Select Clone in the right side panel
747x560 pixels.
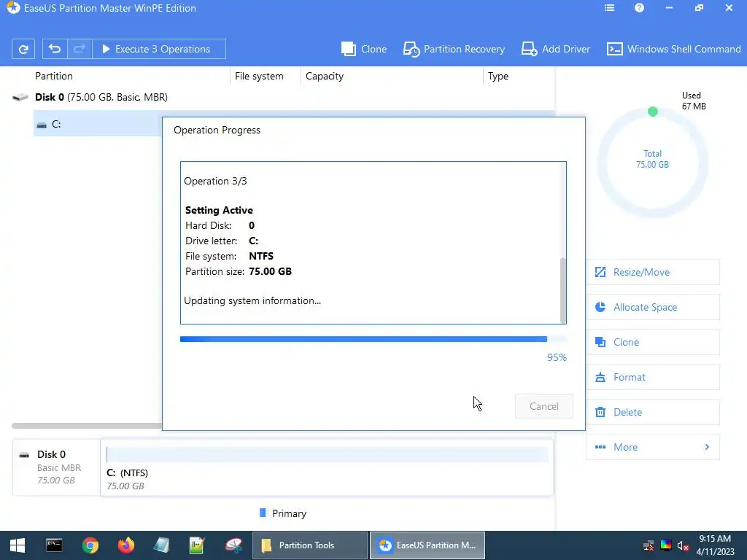click(x=653, y=342)
